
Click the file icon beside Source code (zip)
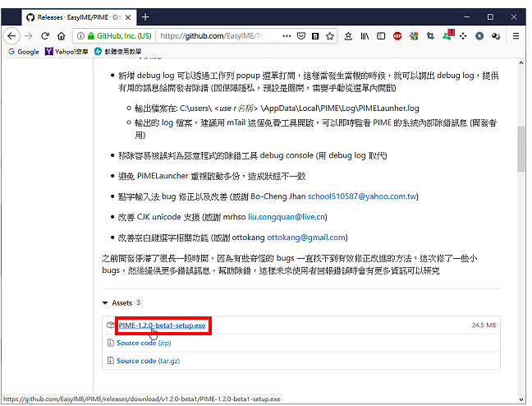tap(110, 343)
